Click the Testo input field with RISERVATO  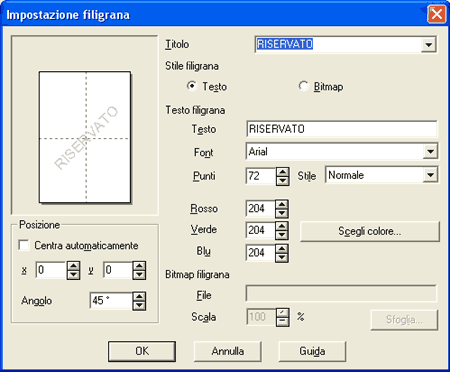tap(341, 129)
